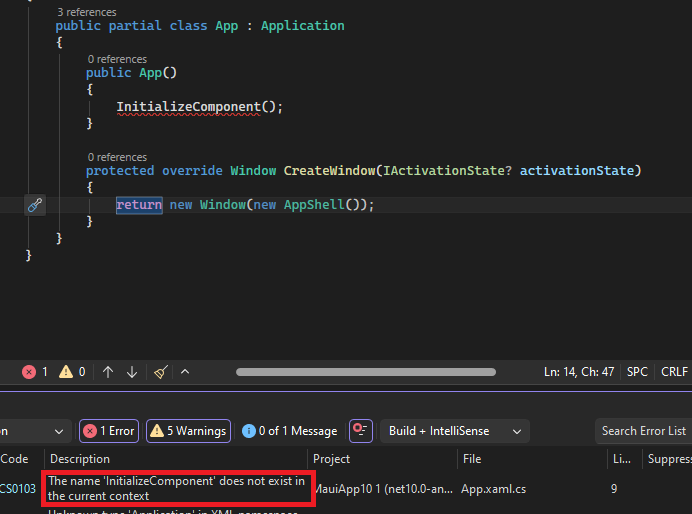Click the highlighted return keyword

(139, 205)
